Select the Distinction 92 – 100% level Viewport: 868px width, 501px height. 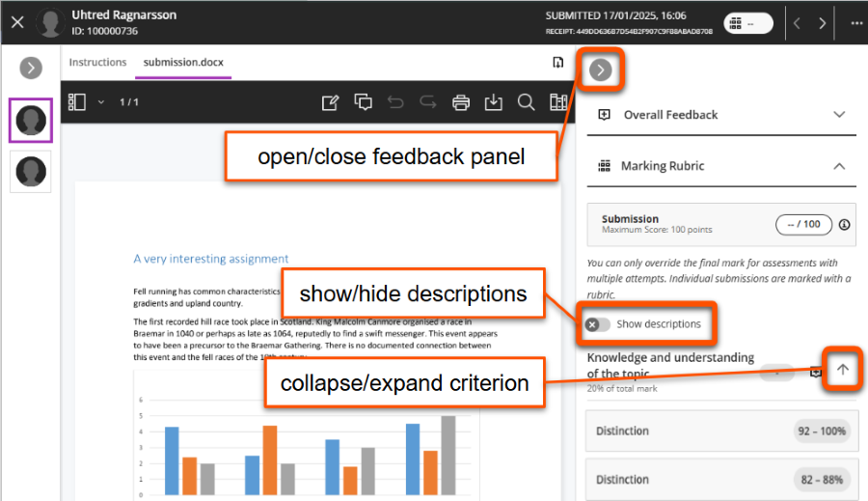(x=720, y=431)
